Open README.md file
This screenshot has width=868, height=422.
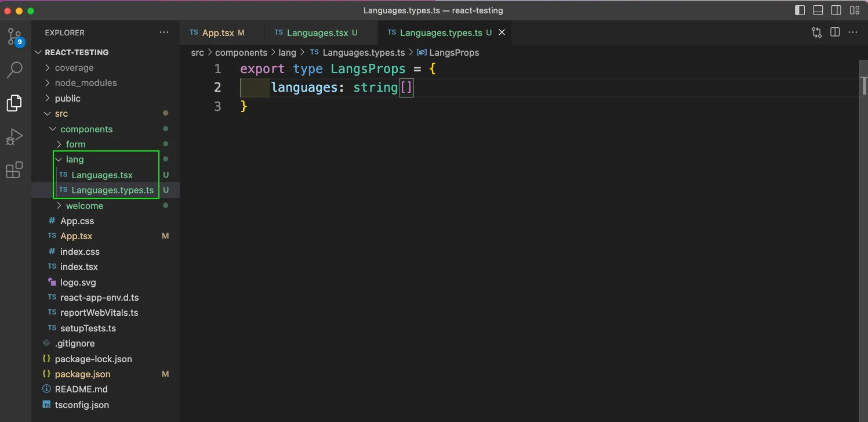pos(106,389)
